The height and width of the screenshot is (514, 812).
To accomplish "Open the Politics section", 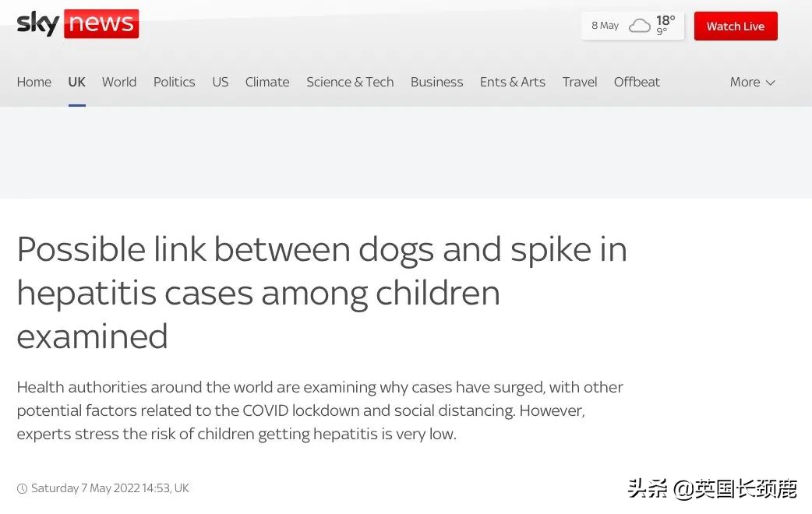I will point(174,82).
